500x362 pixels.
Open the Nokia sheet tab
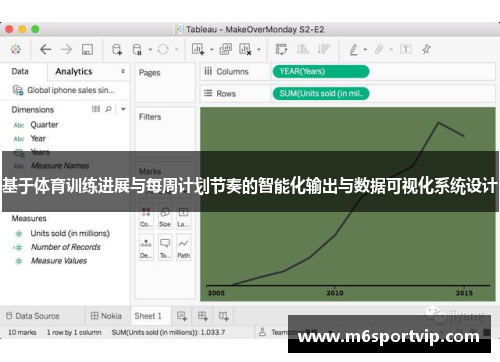pos(106,316)
